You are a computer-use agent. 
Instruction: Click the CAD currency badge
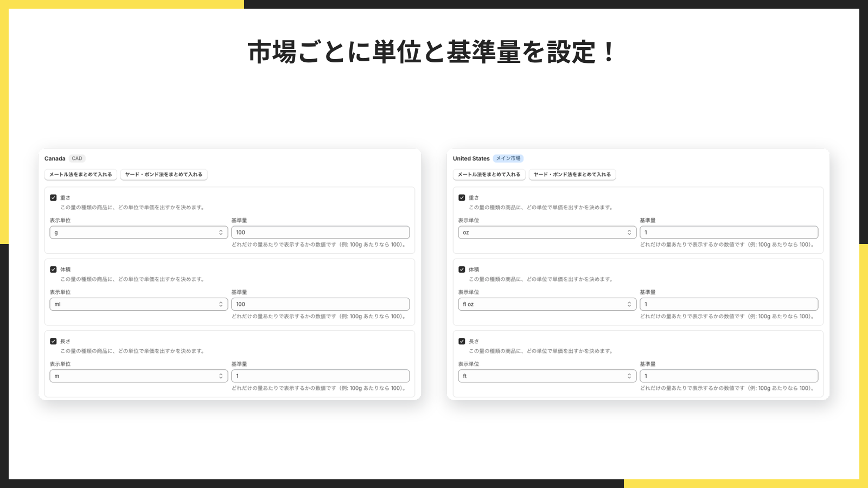point(77,159)
